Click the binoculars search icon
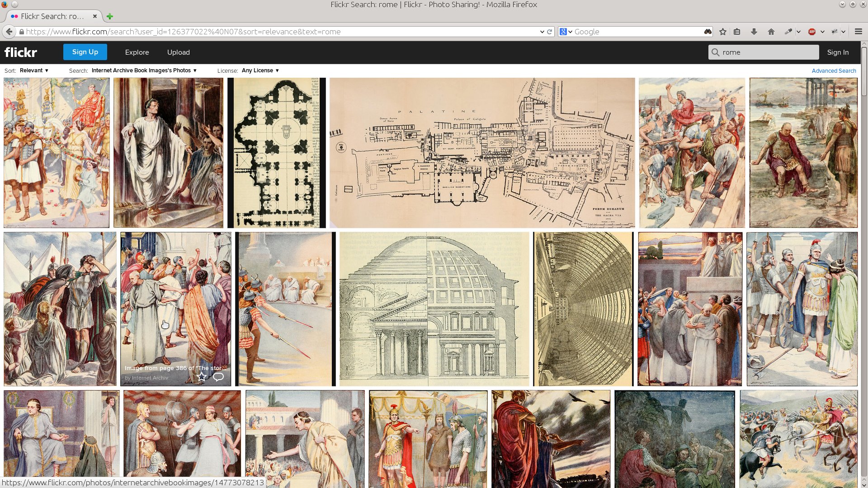868x488 pixels. [x=708, y=32]
